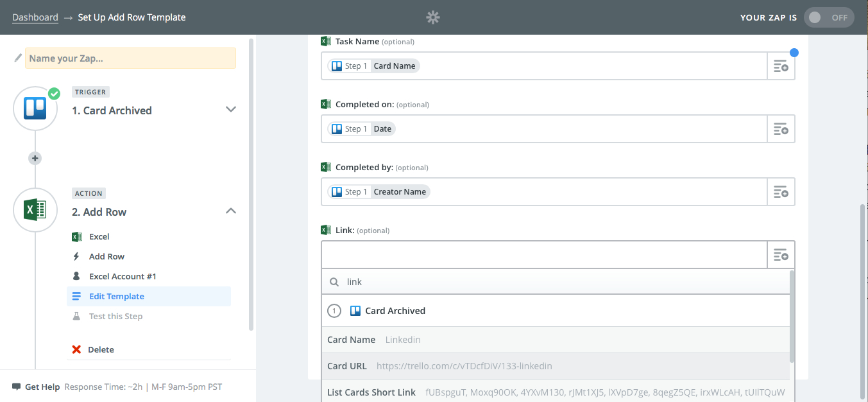The width and height of the screenshot is (868, 402).
Task: Collapse the Card Archived results group
Action: click(x=334, y=311)
